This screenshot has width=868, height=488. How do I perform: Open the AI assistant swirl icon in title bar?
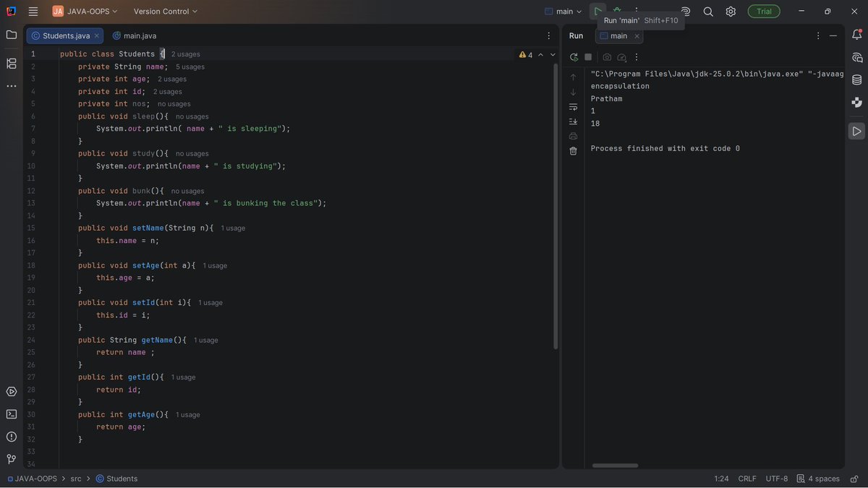(686, 12)
